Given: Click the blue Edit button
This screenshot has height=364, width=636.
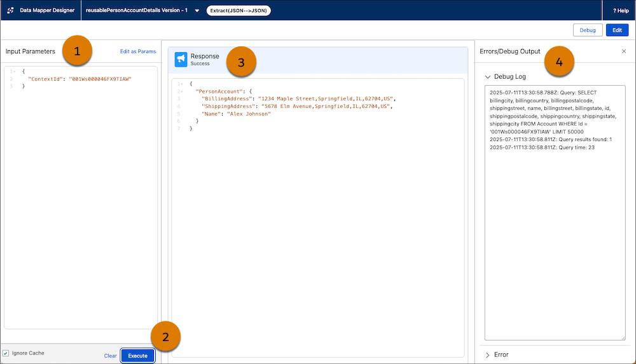Looking at the screenshot, I should 617,30.
